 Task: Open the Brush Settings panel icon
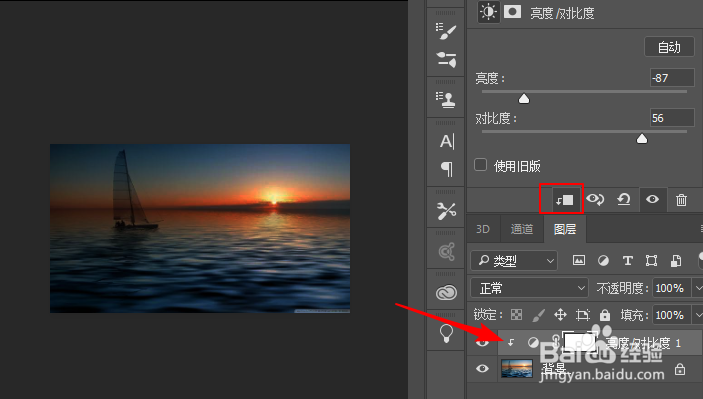[x=446, y=31]
